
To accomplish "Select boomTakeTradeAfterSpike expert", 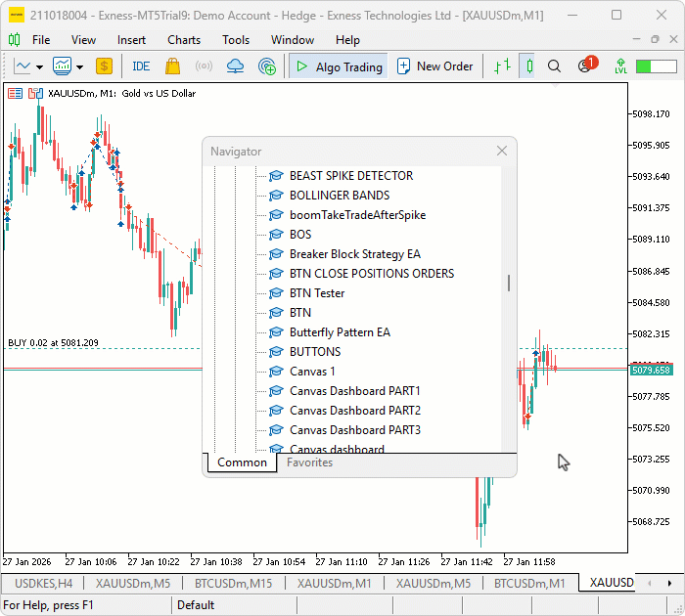I will 357,215.
